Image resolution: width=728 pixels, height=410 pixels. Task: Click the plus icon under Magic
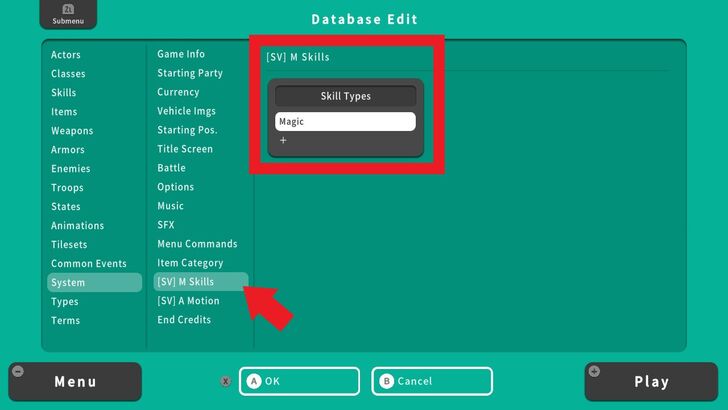(x=283, y=141)
